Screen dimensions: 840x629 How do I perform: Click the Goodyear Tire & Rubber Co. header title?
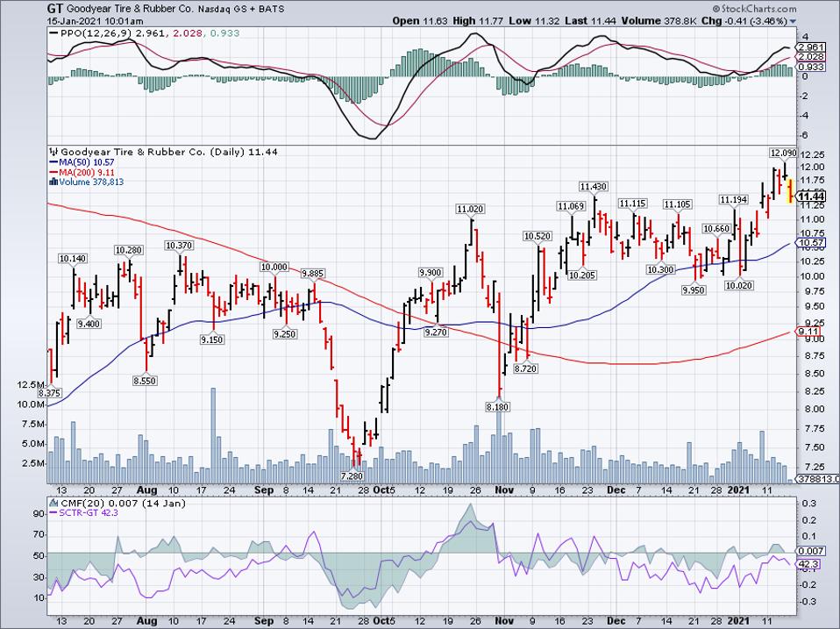130,9
